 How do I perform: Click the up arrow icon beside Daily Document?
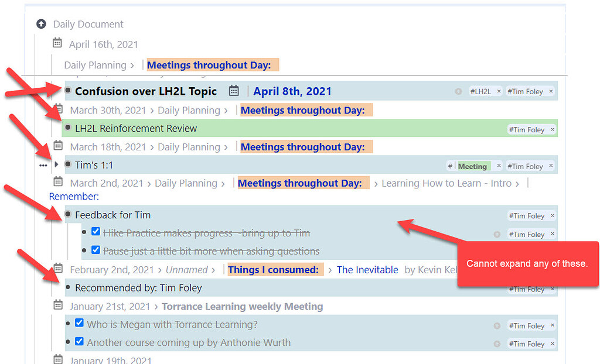41,23
